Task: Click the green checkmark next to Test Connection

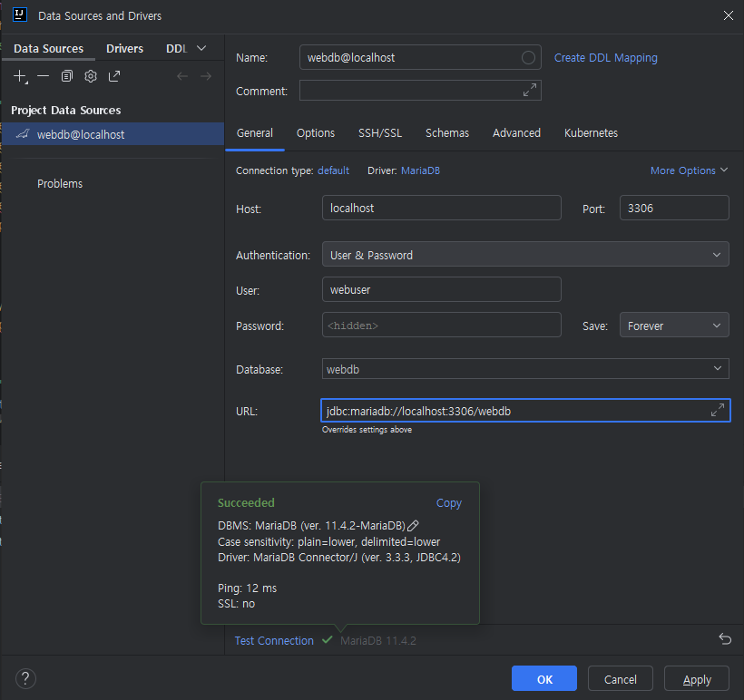Action: click(x=327, y=640)
